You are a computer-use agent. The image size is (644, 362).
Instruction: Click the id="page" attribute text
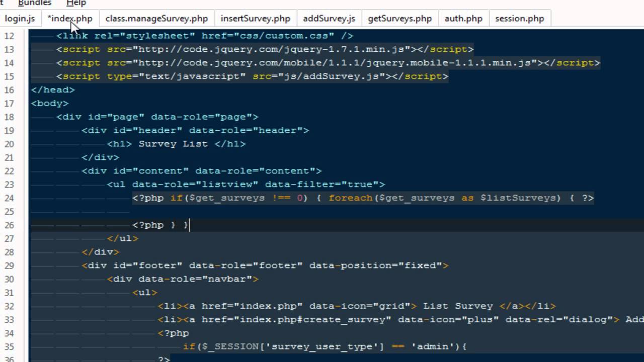(x=116, y=117)
